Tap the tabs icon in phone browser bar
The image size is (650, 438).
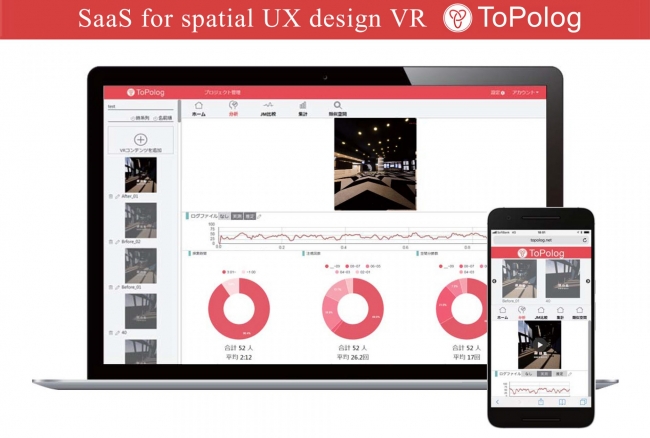click(x=583, y=402)
